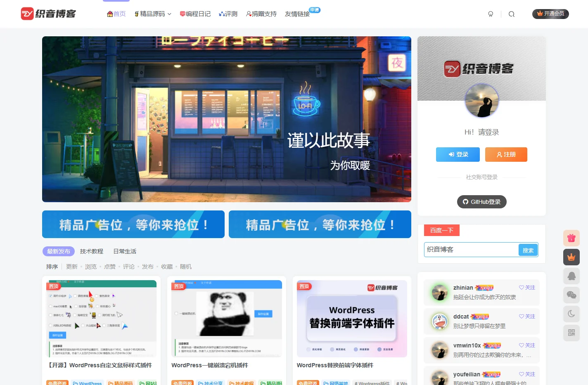Click the username ddcat
Viewport: 588px width, 385px height.
point(461,317)
